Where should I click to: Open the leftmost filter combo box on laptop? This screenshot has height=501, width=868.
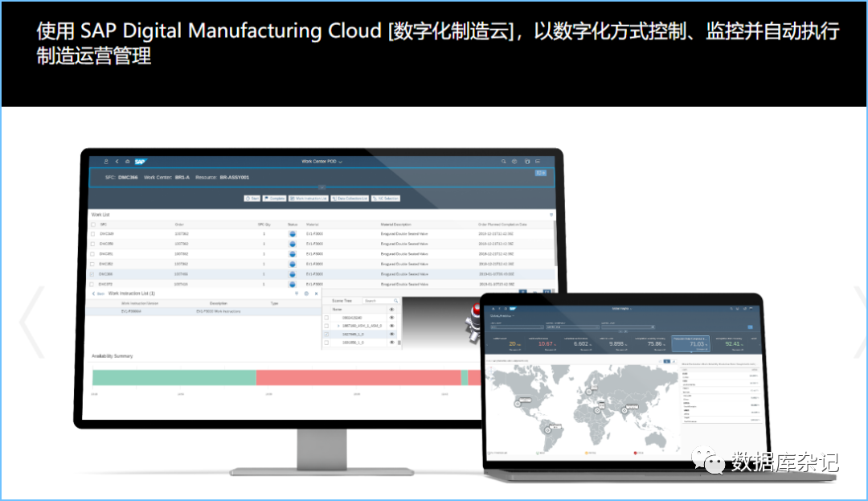click(517, 327)
